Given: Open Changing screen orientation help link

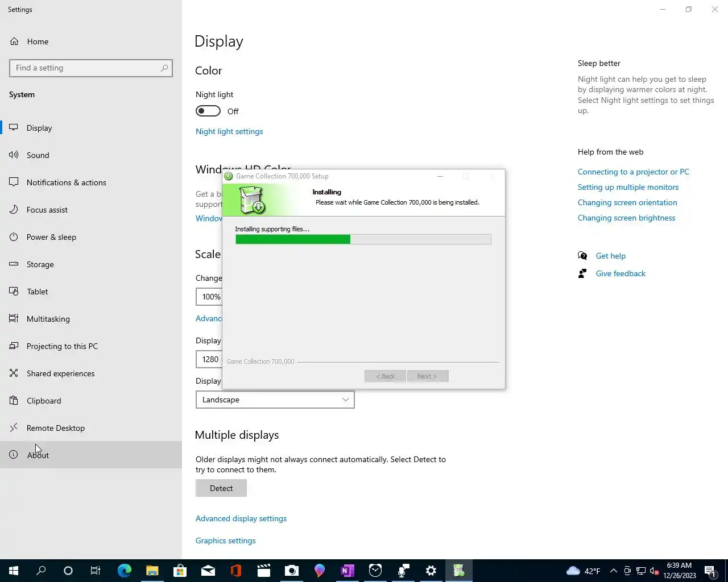Looking at the screenshot, I should tap(627, 202).
